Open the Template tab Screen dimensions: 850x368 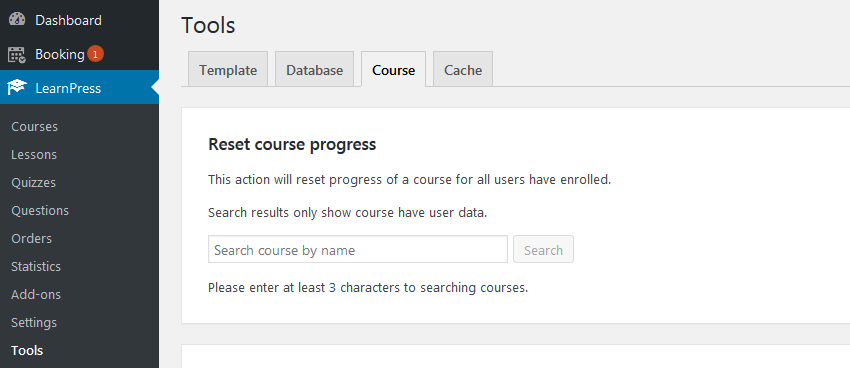[228, 69]
